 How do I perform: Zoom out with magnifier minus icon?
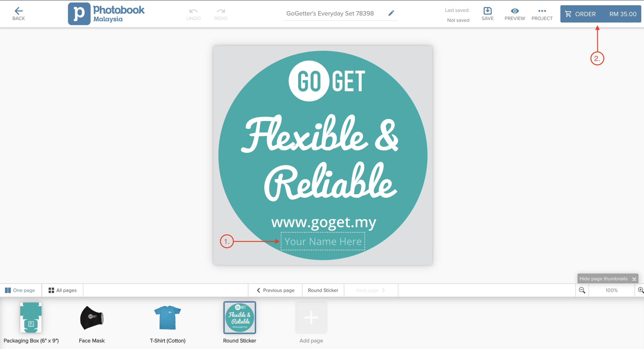click(x=582, y=290)
